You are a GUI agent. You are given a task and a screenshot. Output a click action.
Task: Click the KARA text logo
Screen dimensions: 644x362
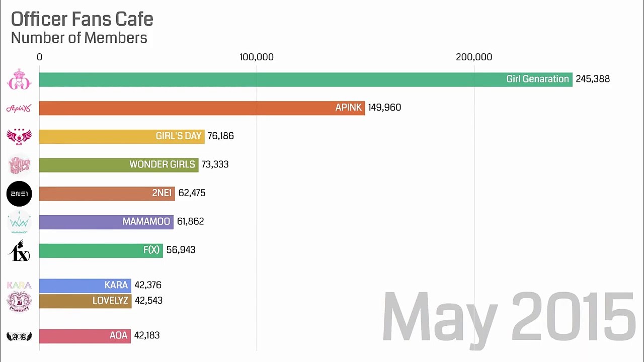(x=19, y=285)
